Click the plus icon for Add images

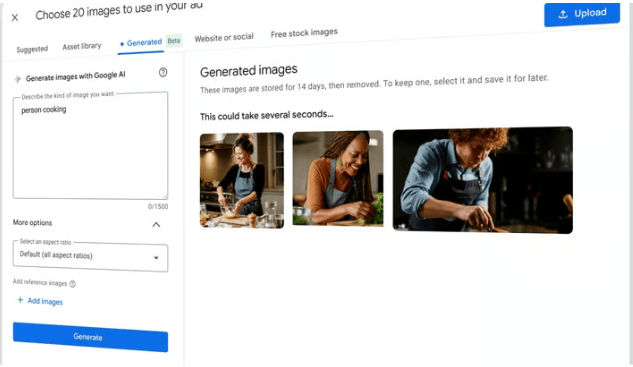[x=20, y=300]
